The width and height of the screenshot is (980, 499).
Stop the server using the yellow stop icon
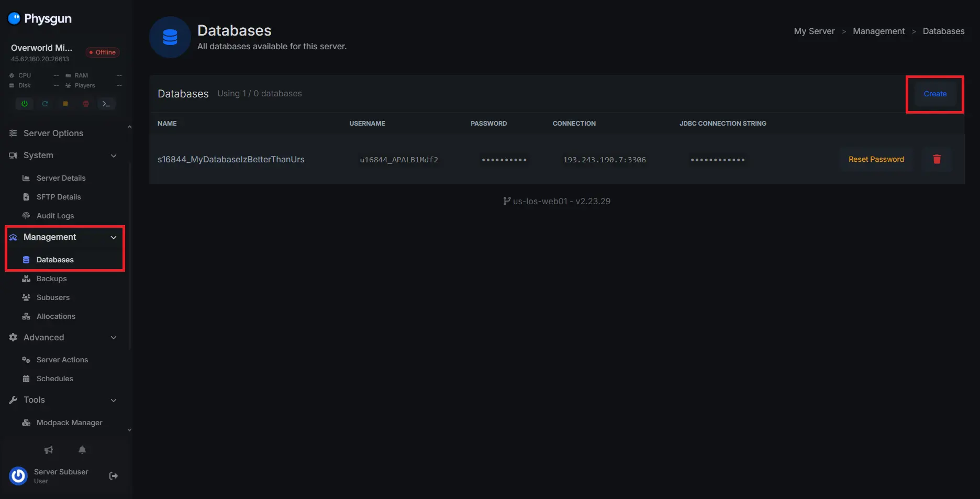click(65, 104)
